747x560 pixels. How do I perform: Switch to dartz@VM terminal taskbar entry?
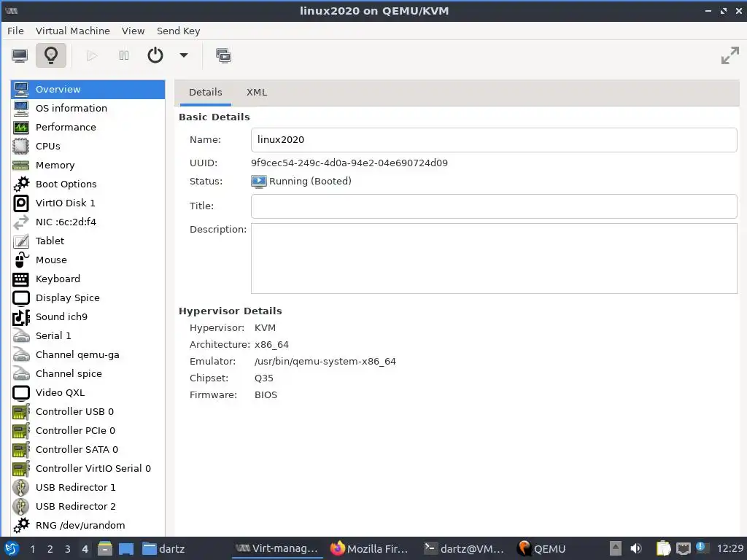click(x=464, y=549)
